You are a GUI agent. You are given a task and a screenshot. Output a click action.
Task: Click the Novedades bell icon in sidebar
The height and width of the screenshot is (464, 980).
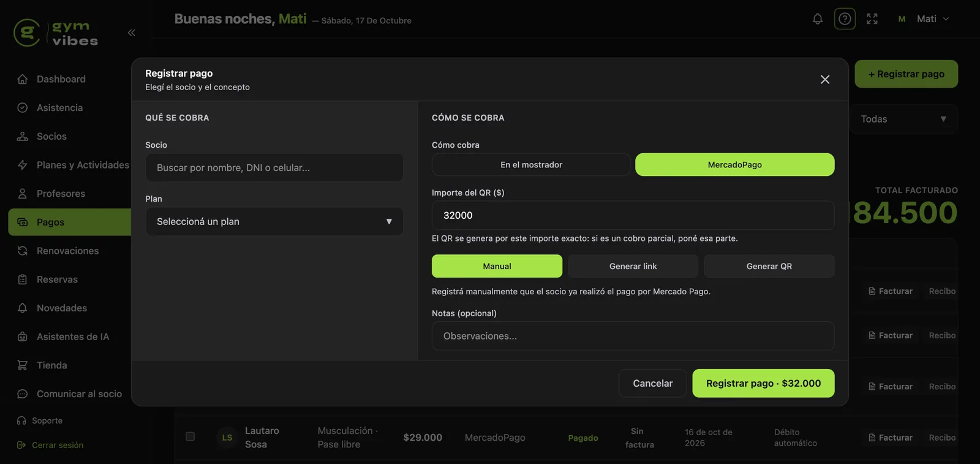click(23, 308)
